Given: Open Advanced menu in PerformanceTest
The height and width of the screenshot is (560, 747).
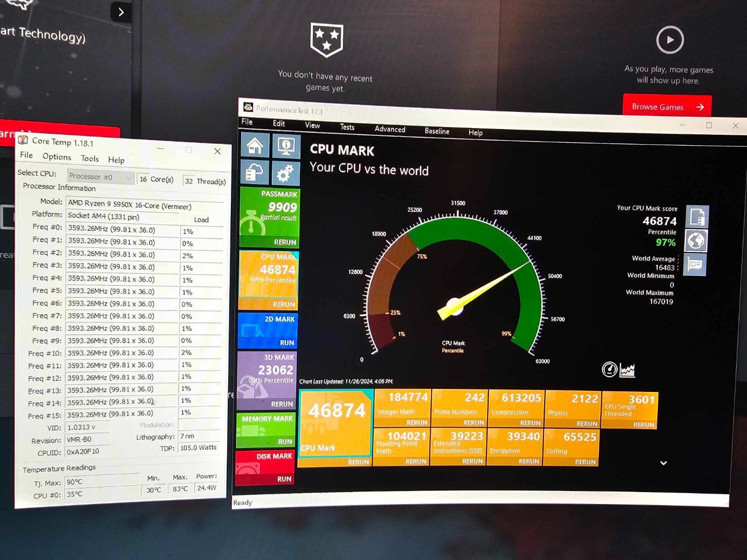Looking at the screenshot, I should pyautogui.click(x=390, y=129).
